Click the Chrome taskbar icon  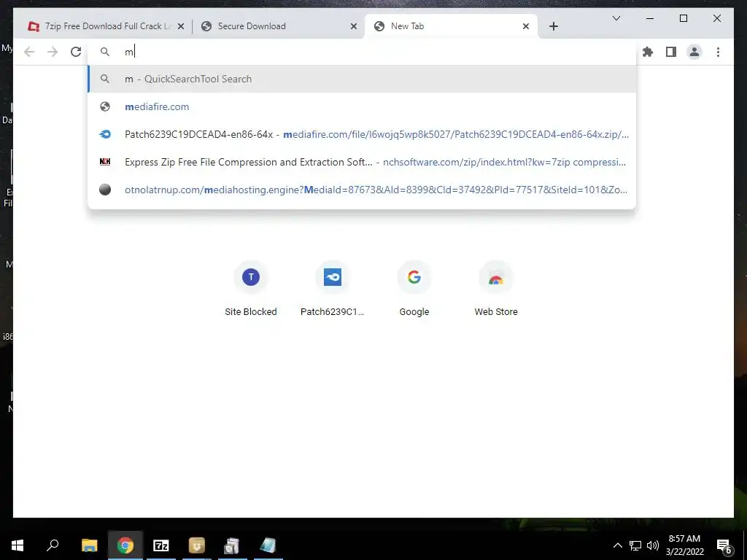125,545
